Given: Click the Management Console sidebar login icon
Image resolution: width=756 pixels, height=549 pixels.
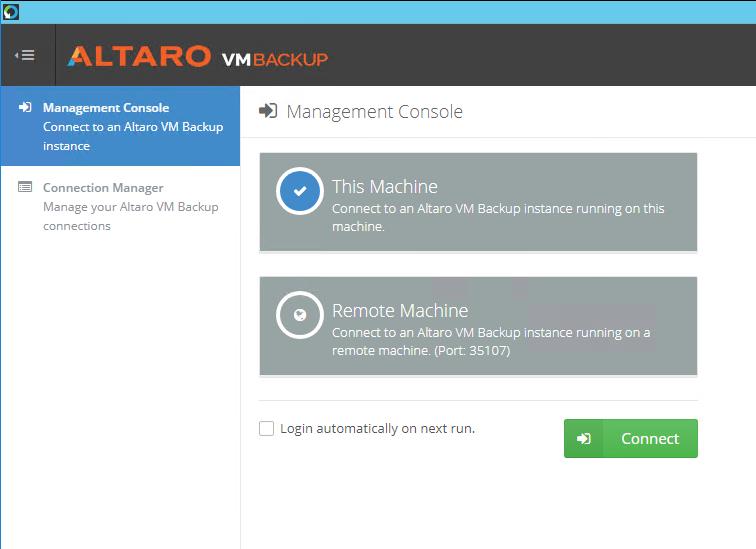Looking at the screenshot, I should [x=25, y=107].
